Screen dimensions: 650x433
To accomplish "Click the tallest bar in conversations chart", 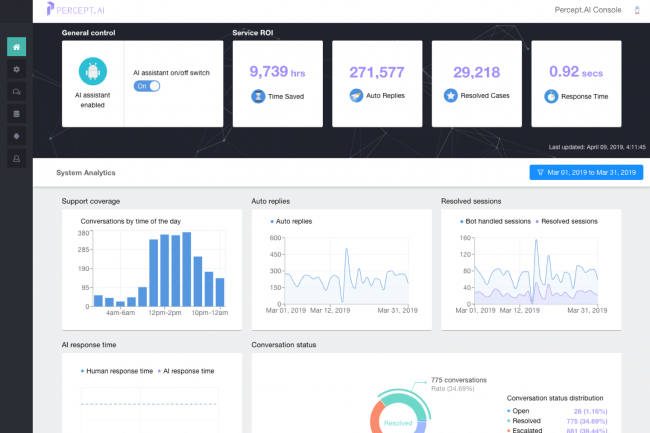I will pos(187,269).
